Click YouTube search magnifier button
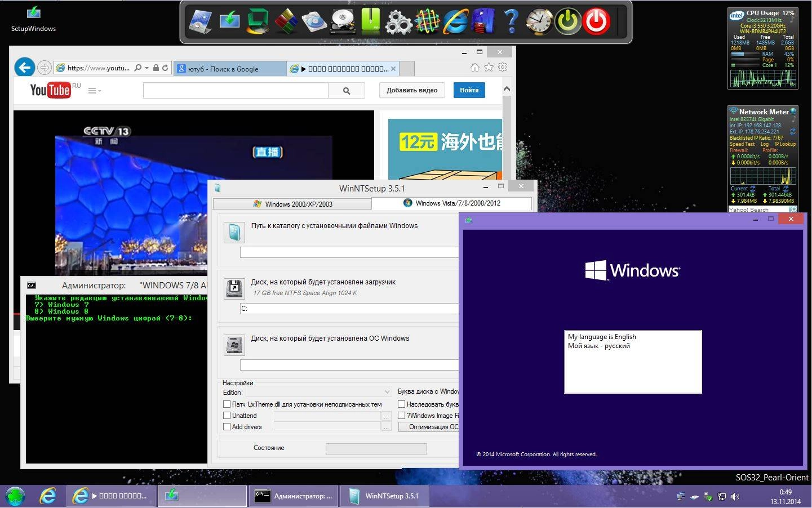 (x=347, y=90)
